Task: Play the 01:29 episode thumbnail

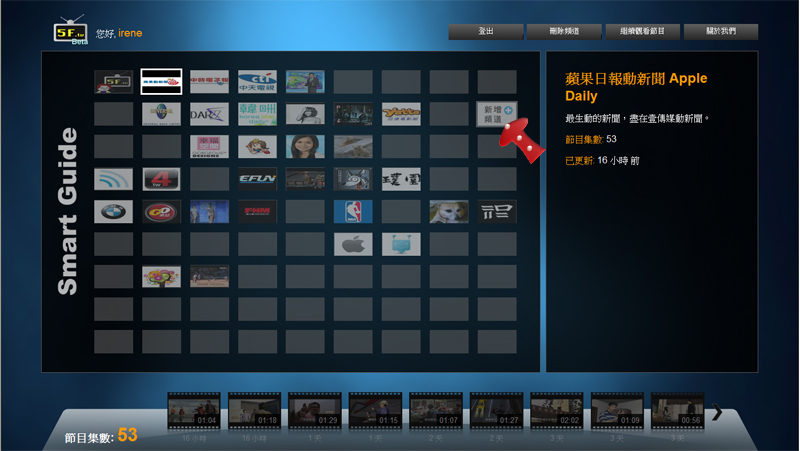Action: point(315,411)
